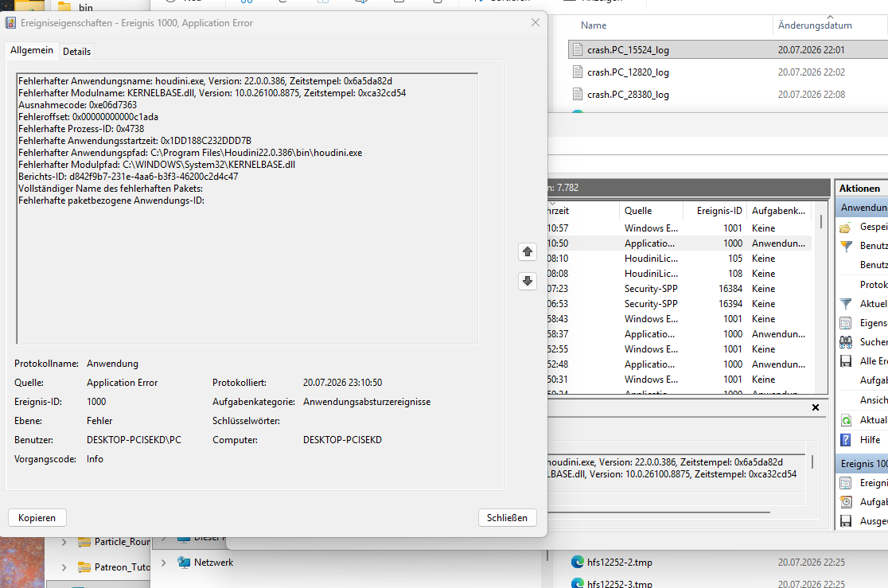The height and width of the screenshot is (588, 888).
Task: Switch to the Details tab
Action: (76, 52)
